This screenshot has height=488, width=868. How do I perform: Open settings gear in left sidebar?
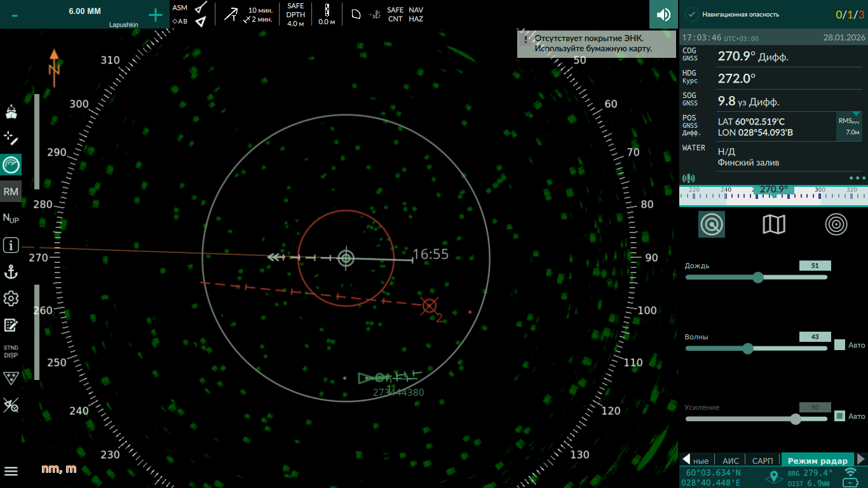11,299
